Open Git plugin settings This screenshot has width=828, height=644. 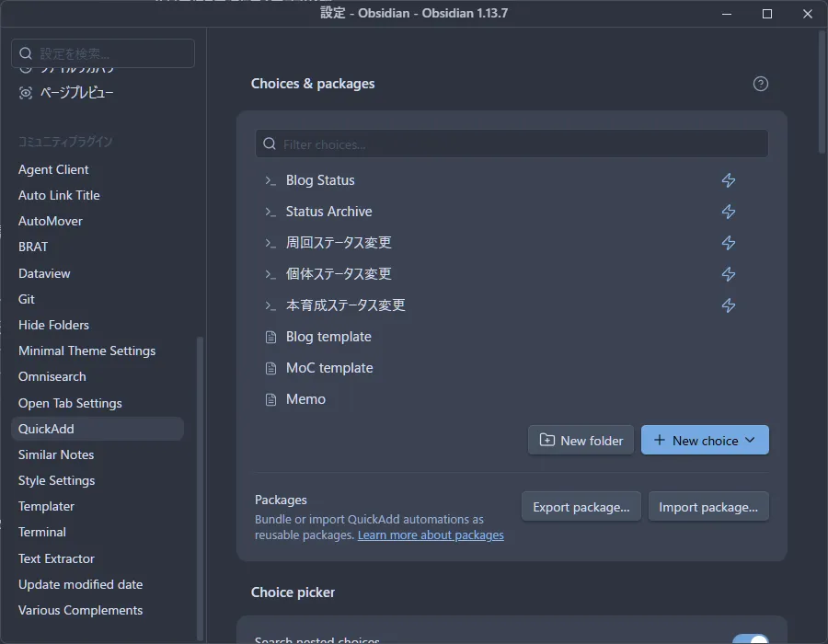click(27, 299)
